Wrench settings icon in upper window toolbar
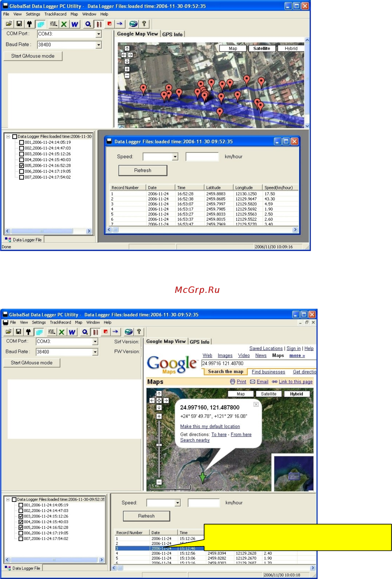 coord(29,24)
